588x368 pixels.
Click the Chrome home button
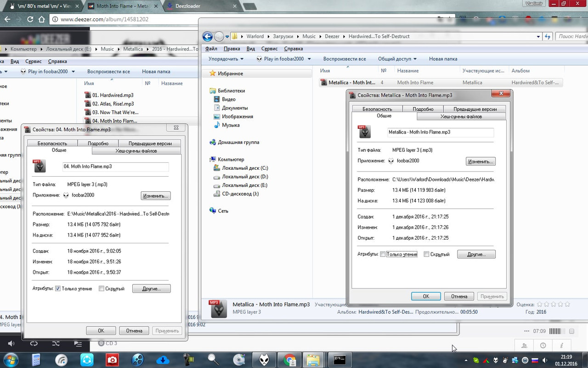(41, 19)
